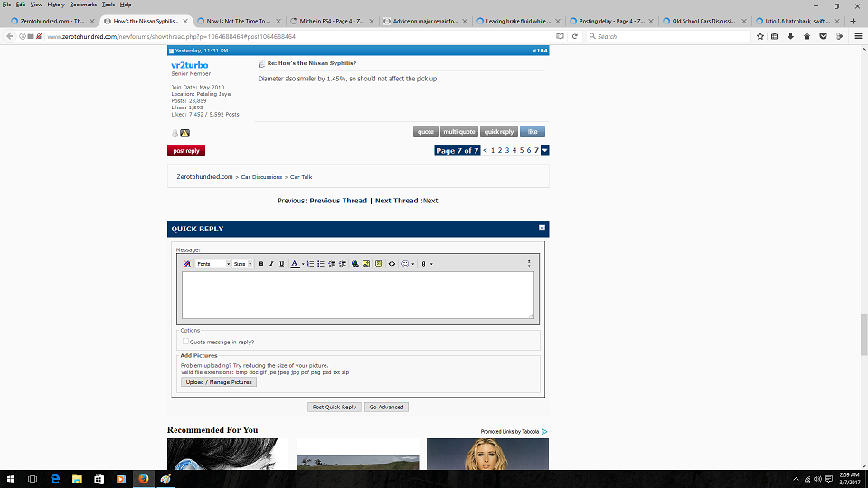The height and width of the screenshot is (488, 868).
Task: Collapse the Quick Reply panel
Action: point(542,229)
